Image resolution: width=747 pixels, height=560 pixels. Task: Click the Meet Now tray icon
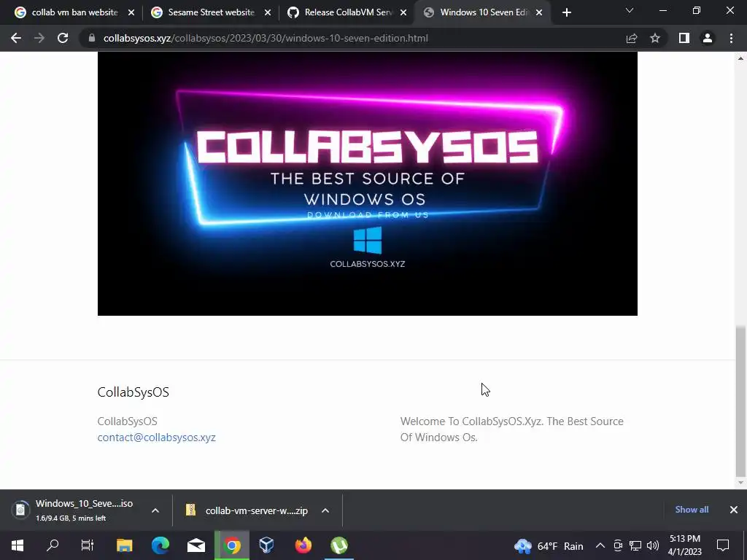click(x=618, y=545)
